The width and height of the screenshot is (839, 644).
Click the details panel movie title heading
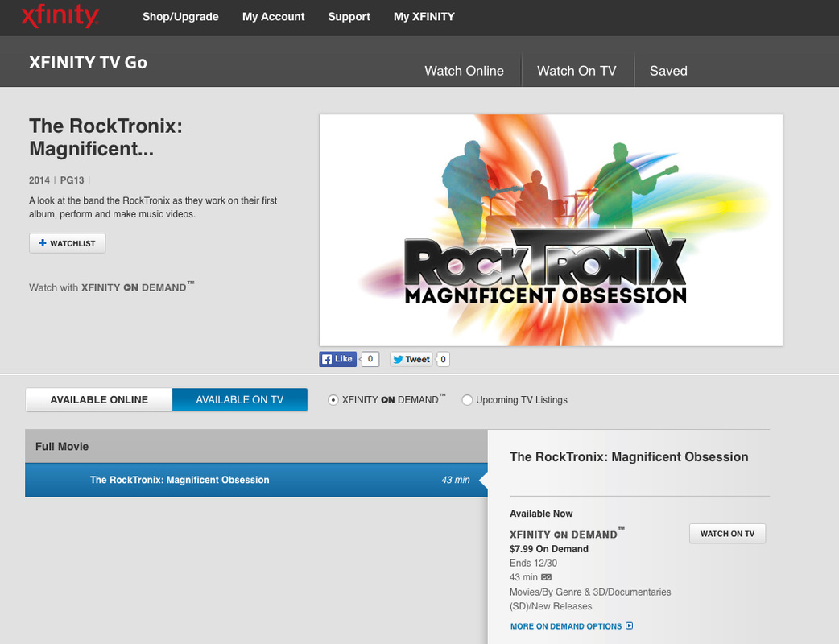click(629, 456)
